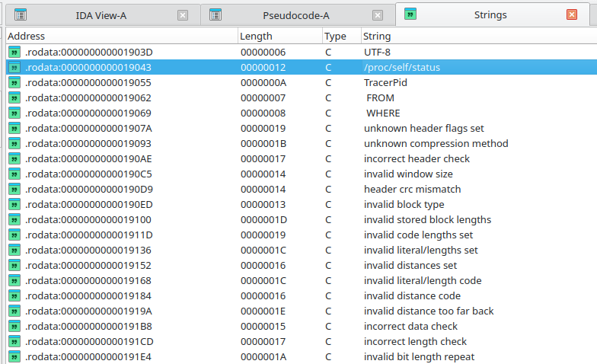Select 'invalid stored block lengths' string
The image size is (597, 364).
428,219
